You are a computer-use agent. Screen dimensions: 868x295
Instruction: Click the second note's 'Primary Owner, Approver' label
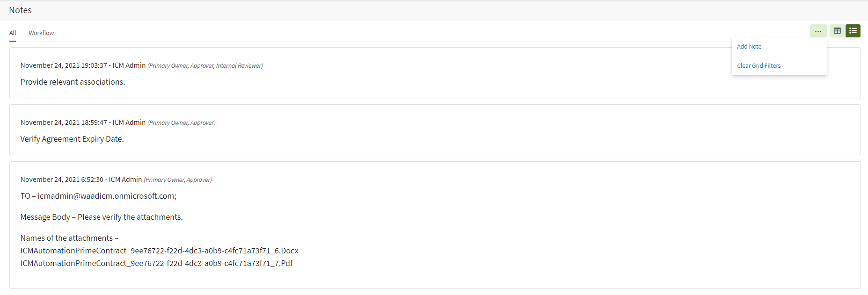click(181, 123)
